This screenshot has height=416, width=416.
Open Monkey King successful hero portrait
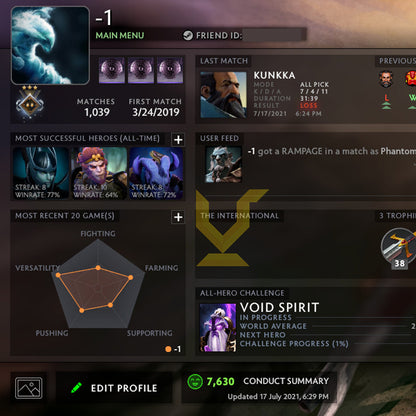(99, 173)
